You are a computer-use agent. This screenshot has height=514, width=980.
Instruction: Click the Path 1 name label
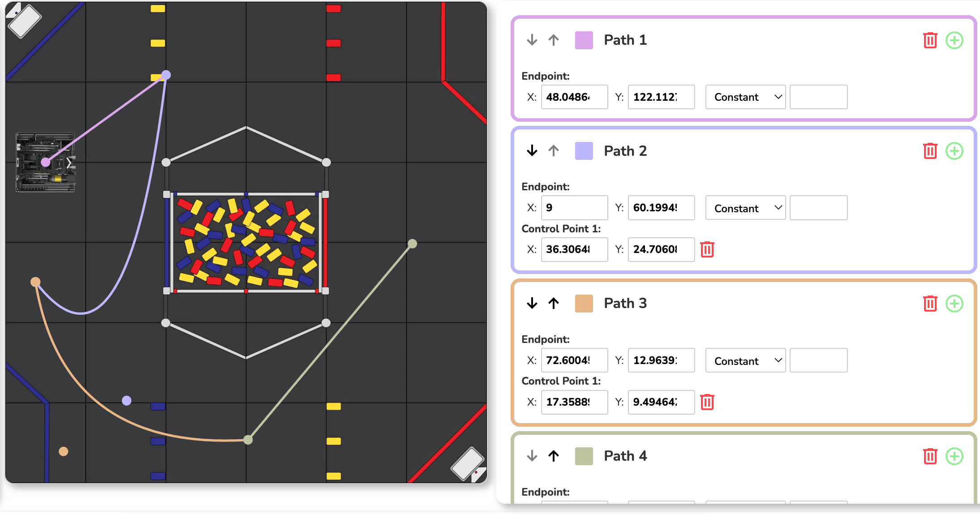(625, 40)
